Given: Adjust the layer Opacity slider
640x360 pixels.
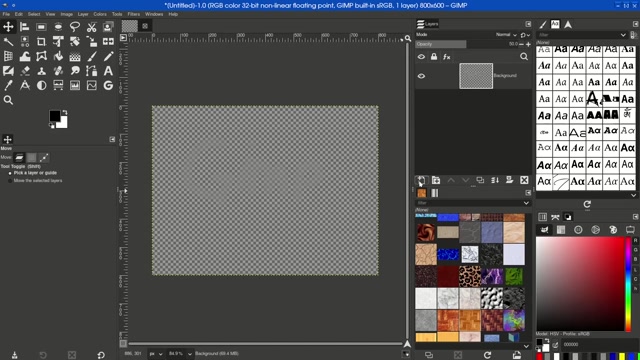Looking at the screenshot, I should 467,44.
